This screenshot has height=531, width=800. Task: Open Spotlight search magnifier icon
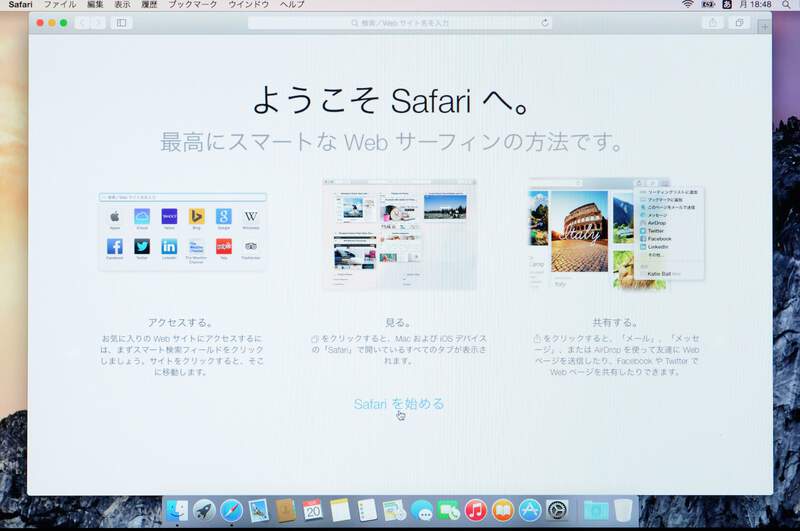click(786, 4)
